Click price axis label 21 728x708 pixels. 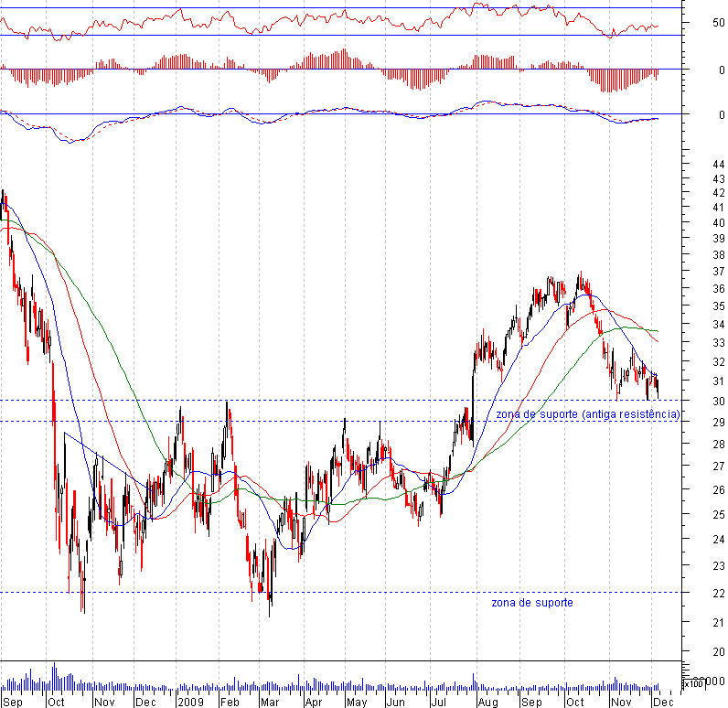tap(719, 623)
